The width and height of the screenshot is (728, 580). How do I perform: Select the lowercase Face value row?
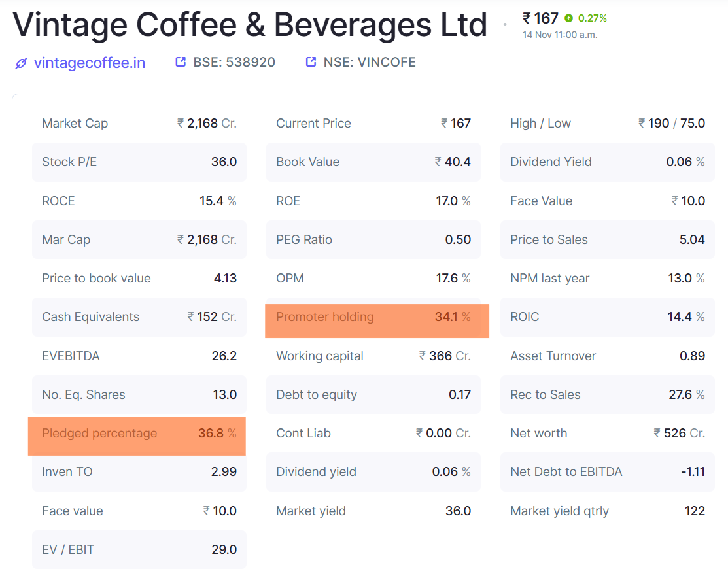pos(139,511)
